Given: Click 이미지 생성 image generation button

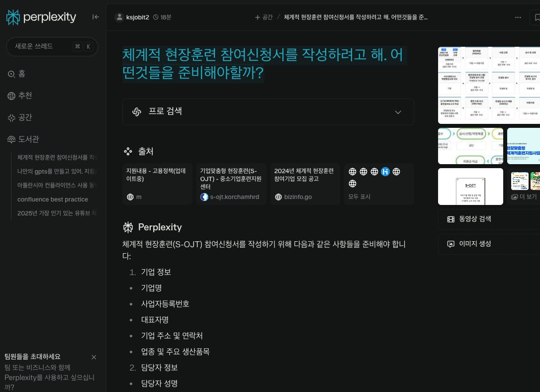Looking at the screenshot, I should click(489, 244).
